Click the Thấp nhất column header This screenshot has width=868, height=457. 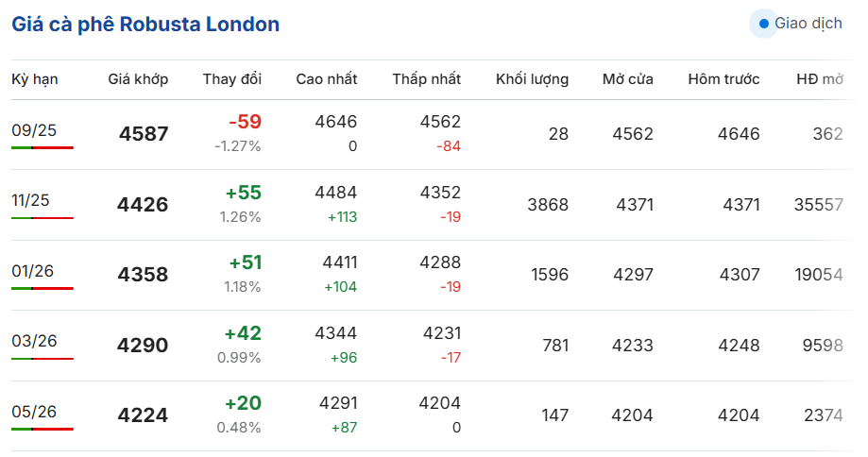point(426,79)
